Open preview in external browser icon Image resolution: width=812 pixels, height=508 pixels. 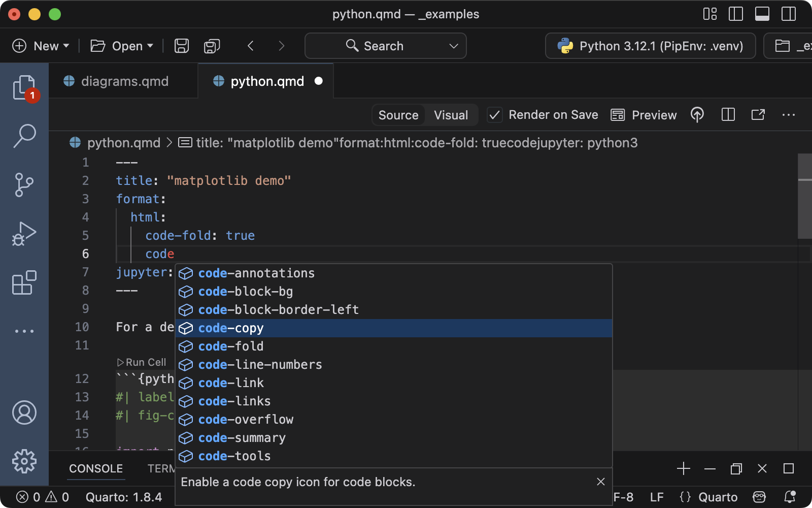point(758,115)
